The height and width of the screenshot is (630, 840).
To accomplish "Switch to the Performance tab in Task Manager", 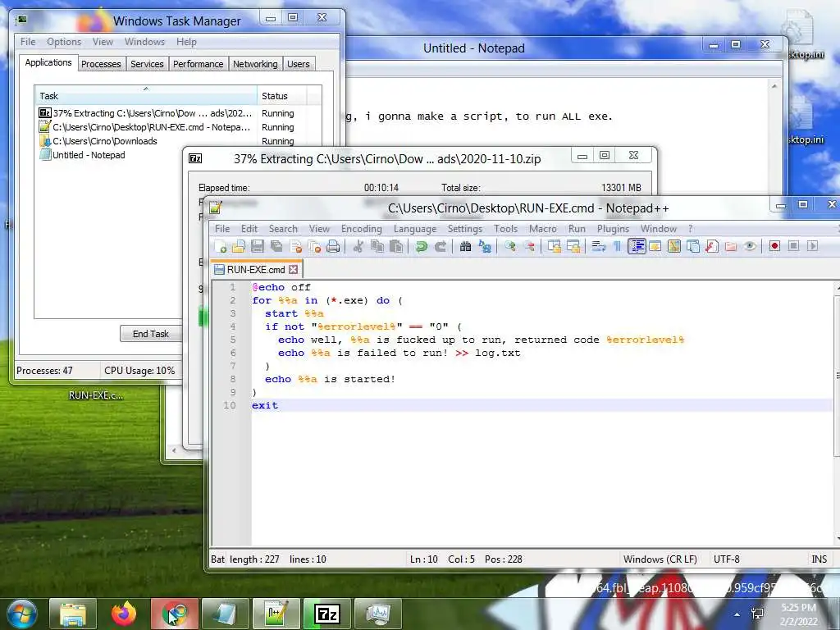I will (198, 64).
